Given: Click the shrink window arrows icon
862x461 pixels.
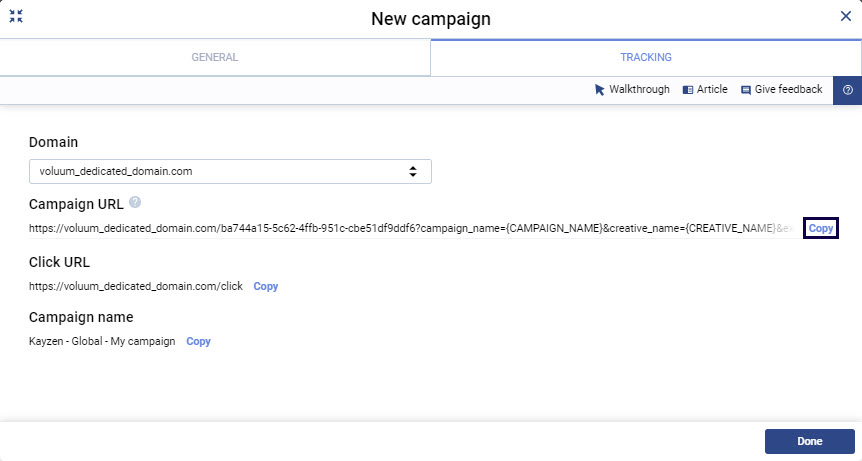Looking at the screenshot, I should [x=16, y=16].
